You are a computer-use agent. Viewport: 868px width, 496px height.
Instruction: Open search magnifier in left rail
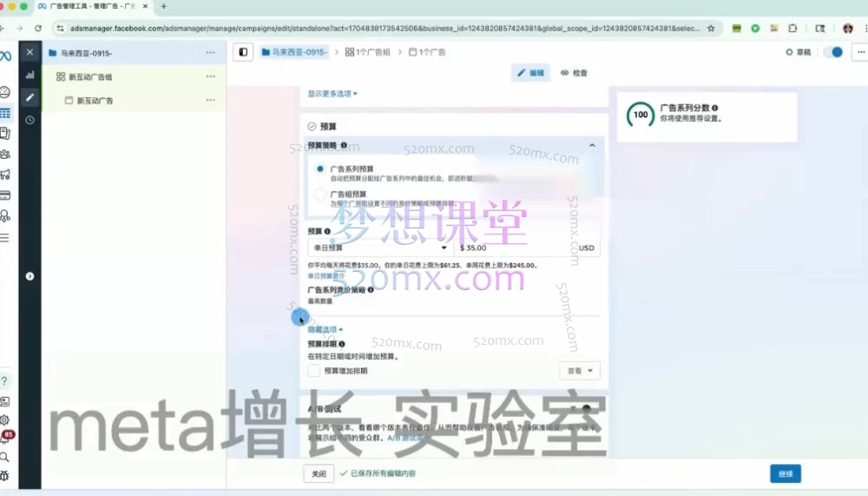pyautogui.click(x=4, y=457)
